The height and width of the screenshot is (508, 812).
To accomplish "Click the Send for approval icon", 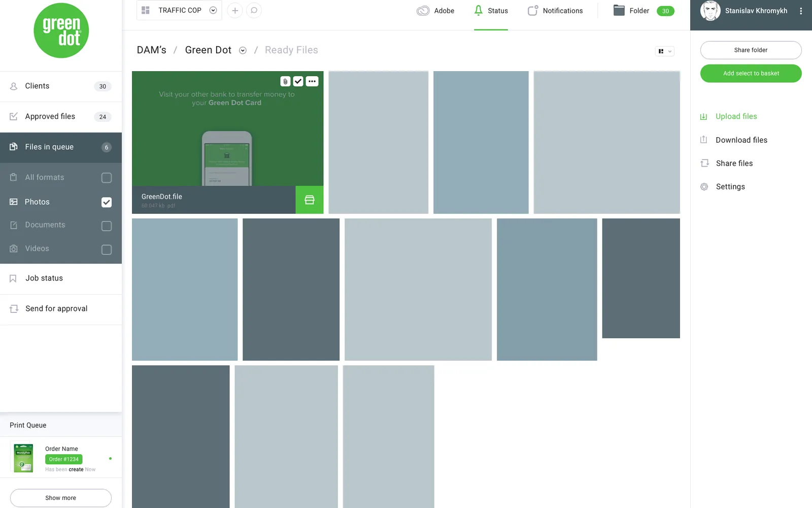I will pos(14,309).
